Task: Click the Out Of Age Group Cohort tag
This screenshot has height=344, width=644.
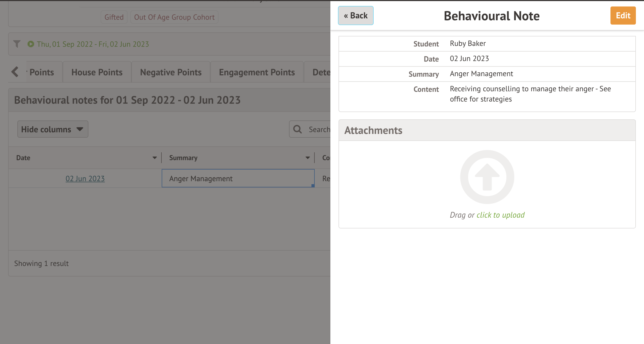Action: [174, 17]
